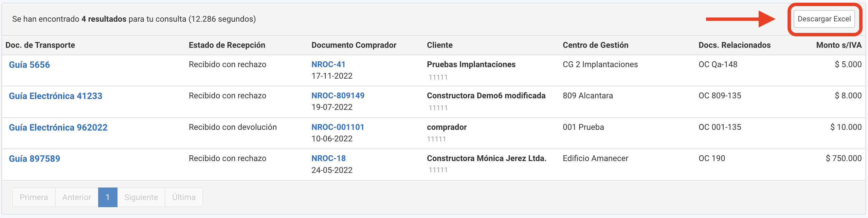Go to the Siguiente page
Image resolution: width=868 pixels, height=218 pixels.
[141, 197]
